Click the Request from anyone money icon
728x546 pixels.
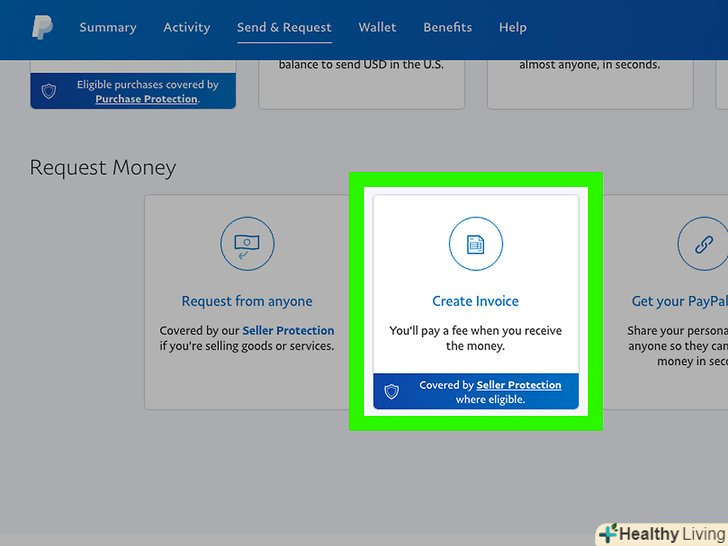(247, 244)
